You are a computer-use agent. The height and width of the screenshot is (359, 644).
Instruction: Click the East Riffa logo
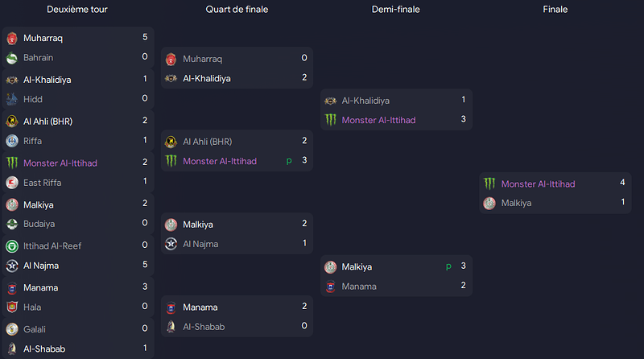click(x=12, y=183)
